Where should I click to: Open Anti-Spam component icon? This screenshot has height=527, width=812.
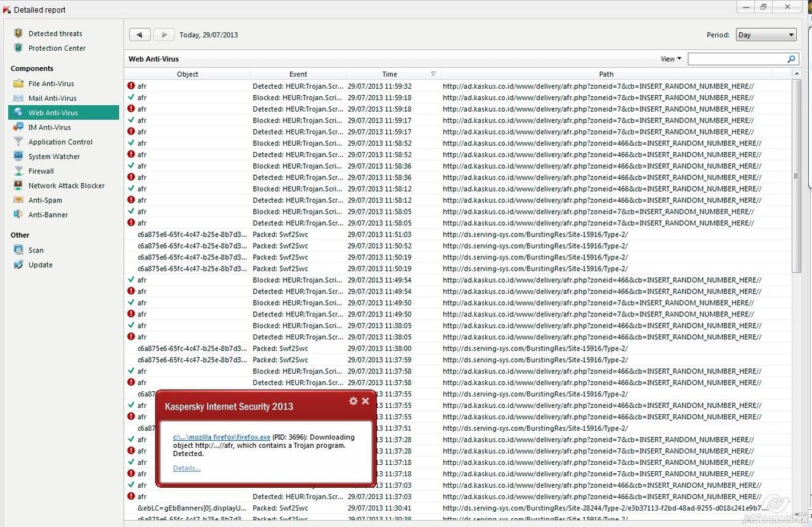coord(18,200)
